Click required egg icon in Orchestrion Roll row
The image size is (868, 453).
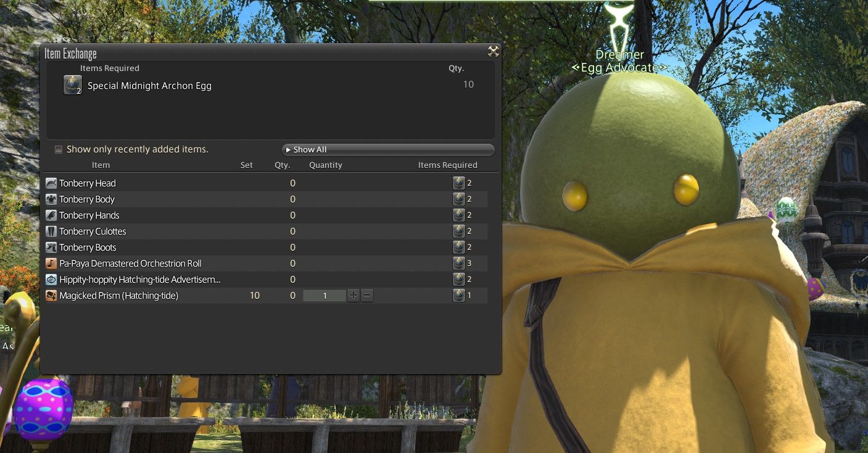point(458,264)
